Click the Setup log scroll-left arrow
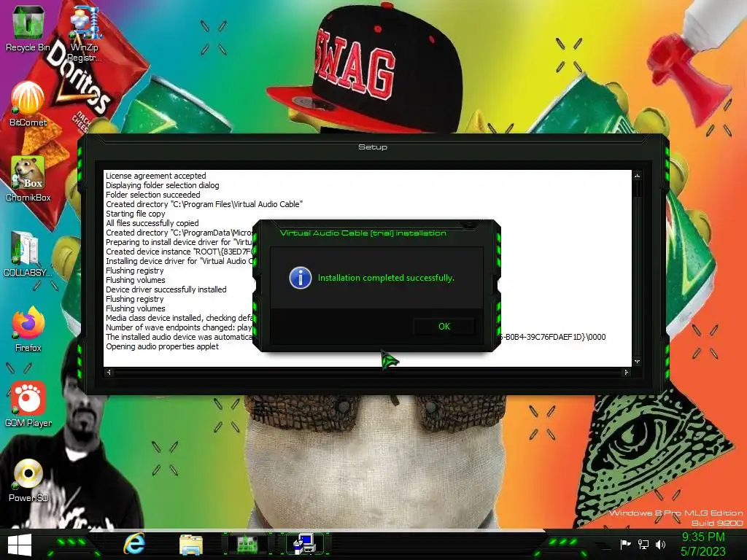This screenshot has height=560, width=747. coord(109,373)
